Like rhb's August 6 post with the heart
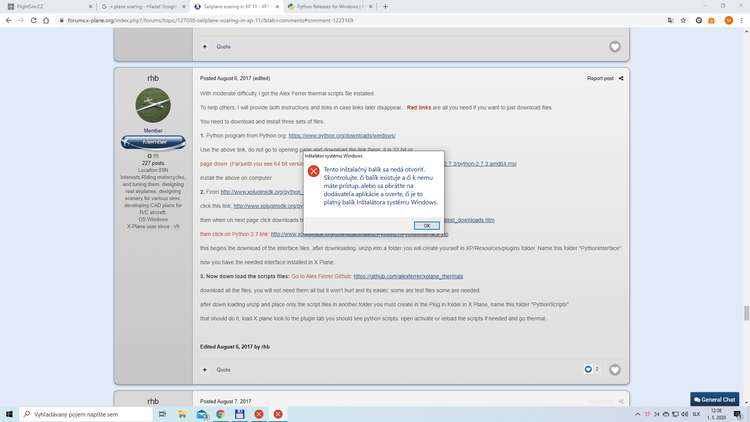 coord(615,369)
